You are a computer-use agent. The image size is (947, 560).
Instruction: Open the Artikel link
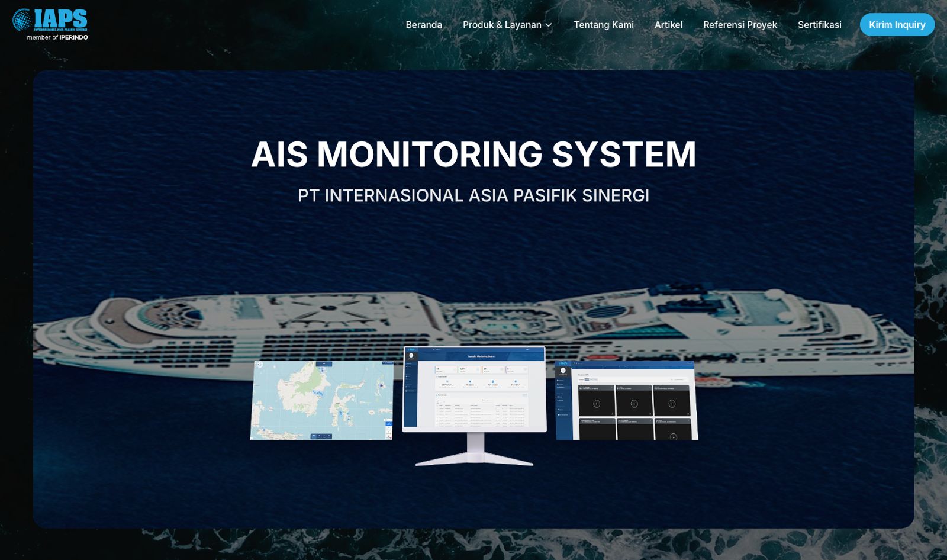click(668, 25)
